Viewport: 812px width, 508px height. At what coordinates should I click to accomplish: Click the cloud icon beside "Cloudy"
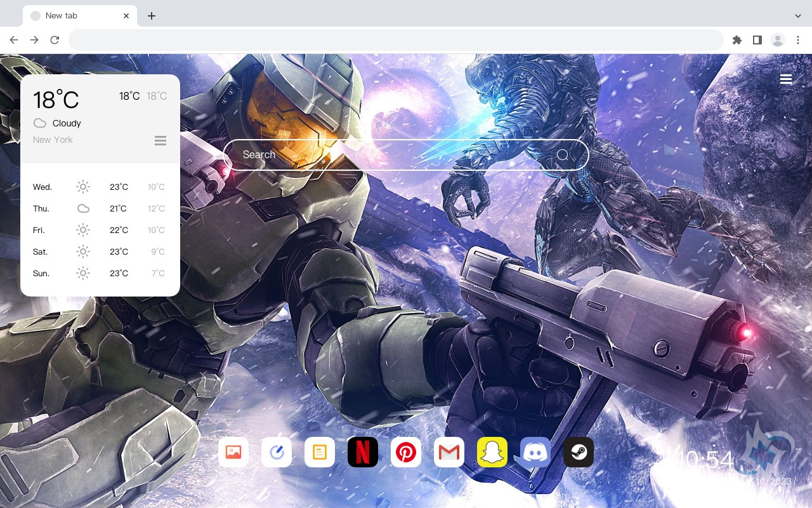tap(40, 123)
